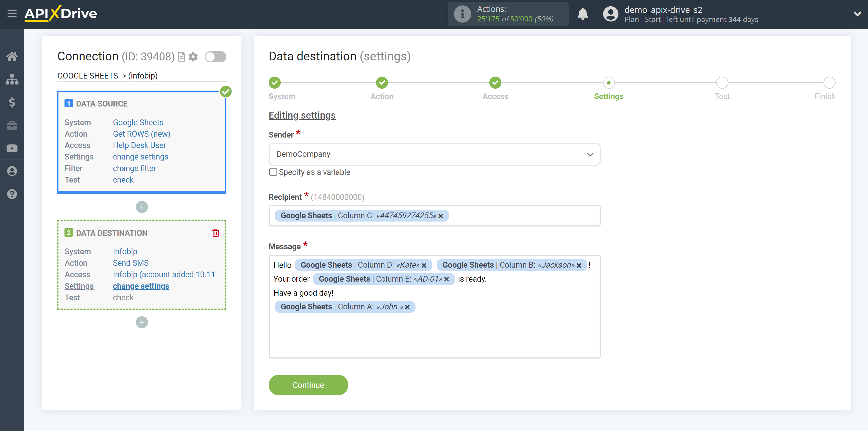Click the Editing settings heading
Viewport: 868px width, 431px height.
(302, 115)
